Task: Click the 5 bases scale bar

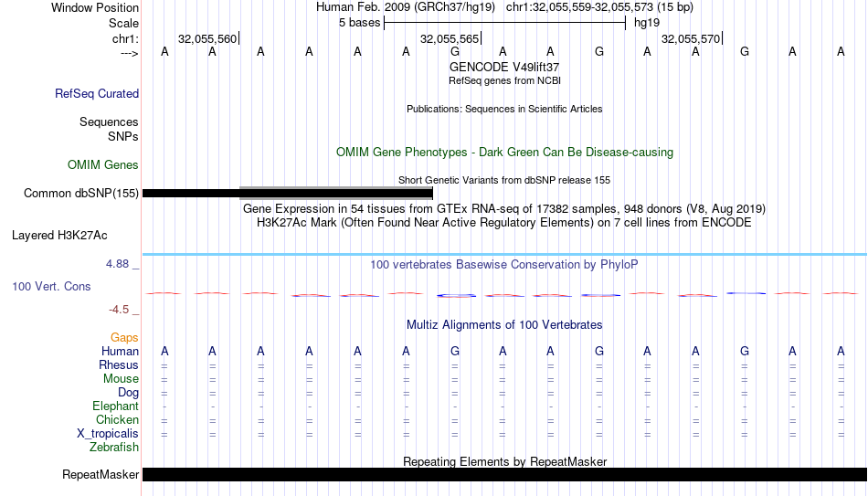Action: [x=505, y=23]
